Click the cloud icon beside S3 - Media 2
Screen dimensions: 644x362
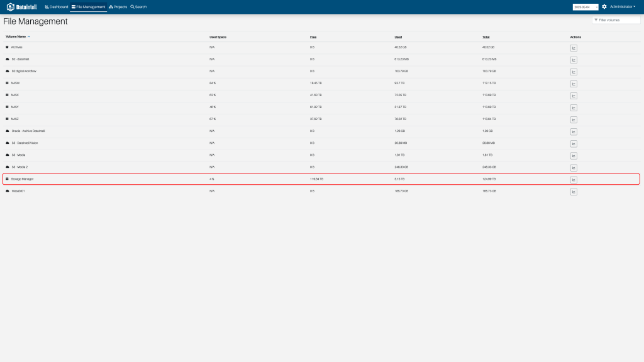[8, 167]
